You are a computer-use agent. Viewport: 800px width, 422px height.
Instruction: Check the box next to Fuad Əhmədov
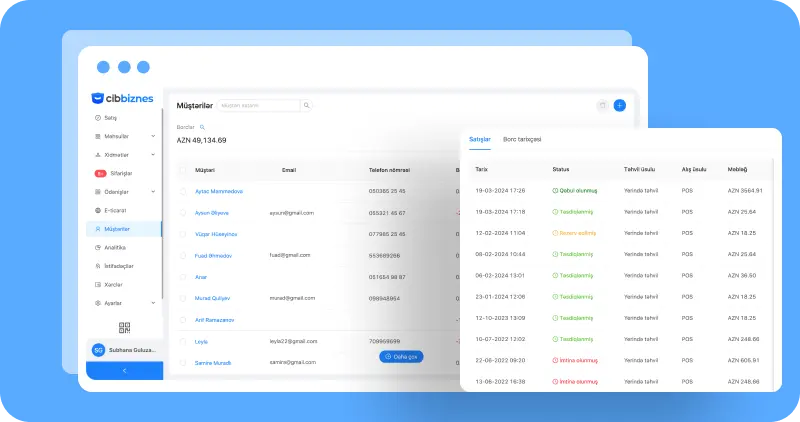pos(182,255)
